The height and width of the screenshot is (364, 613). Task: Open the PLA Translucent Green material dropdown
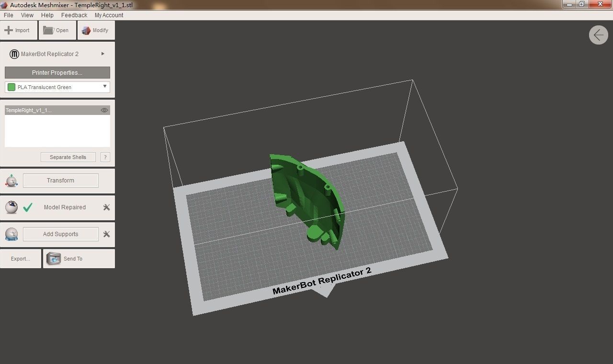click(x=57, y=87)
